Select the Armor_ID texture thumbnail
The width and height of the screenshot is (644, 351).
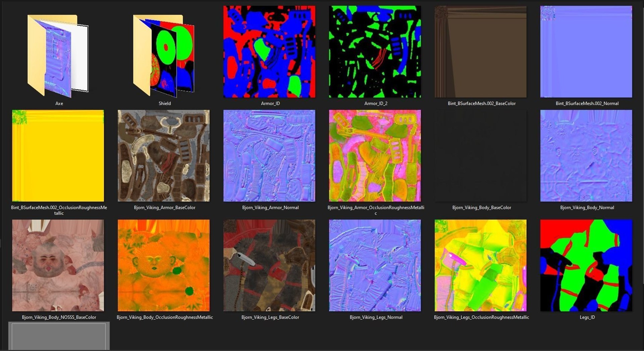click(x=269, y=52)
